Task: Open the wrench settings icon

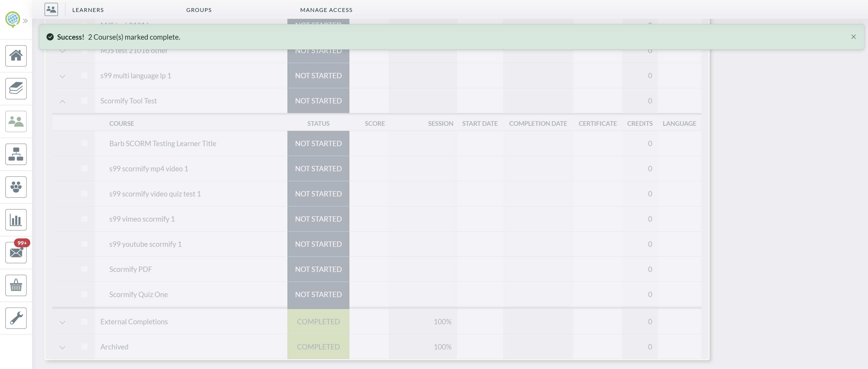Action: [x=16, y=318]
